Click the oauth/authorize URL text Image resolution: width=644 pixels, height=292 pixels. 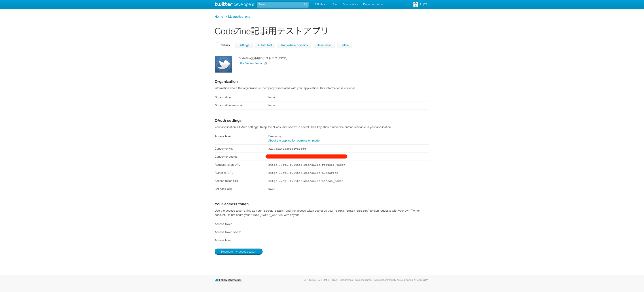click(x=303, y=173)
